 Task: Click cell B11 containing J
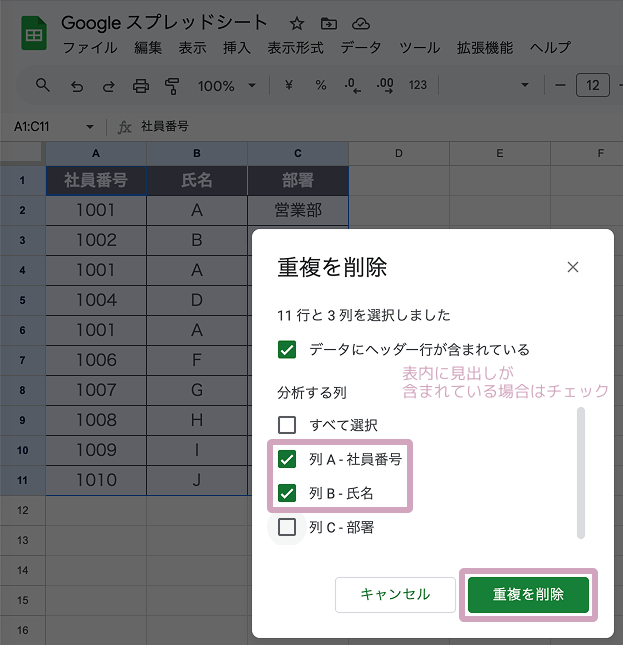[197, 480]
